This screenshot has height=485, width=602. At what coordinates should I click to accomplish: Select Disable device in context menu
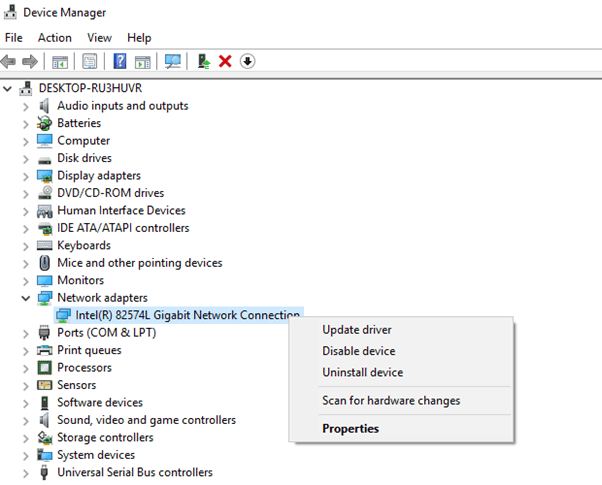(358, 351)
